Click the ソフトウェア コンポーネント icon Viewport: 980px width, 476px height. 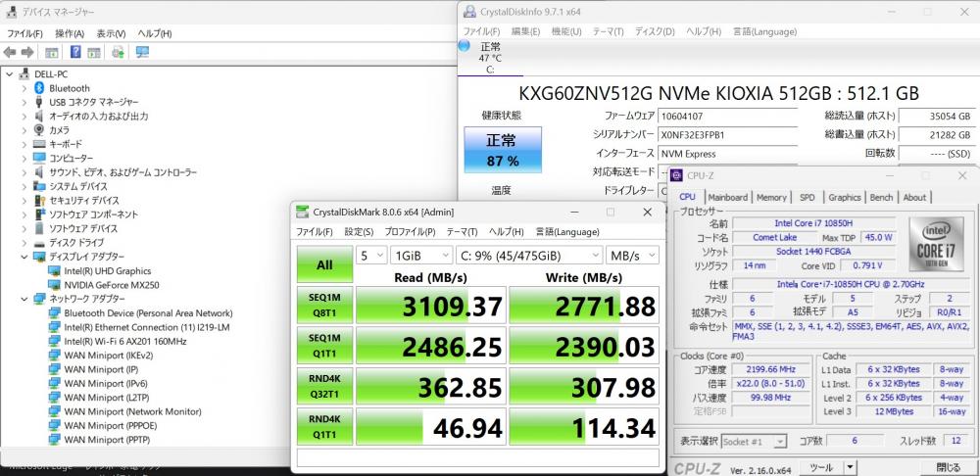point(39,214)
